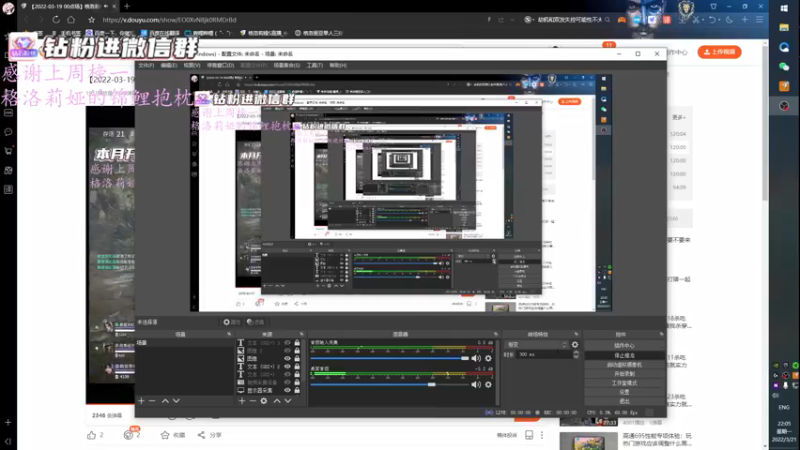Open the 帮助(H) menu in OBS
Viewport: 800px width, 450px height.
pyautogui.click(x=338, y=65)
